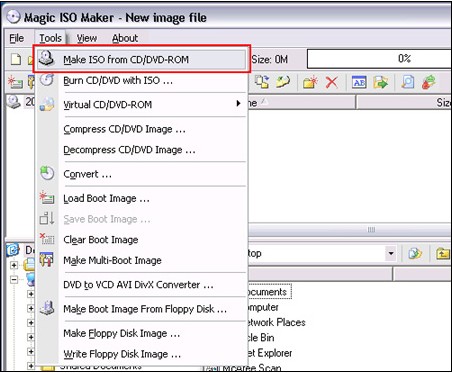Click the Tools menu

tap(50, 38)
